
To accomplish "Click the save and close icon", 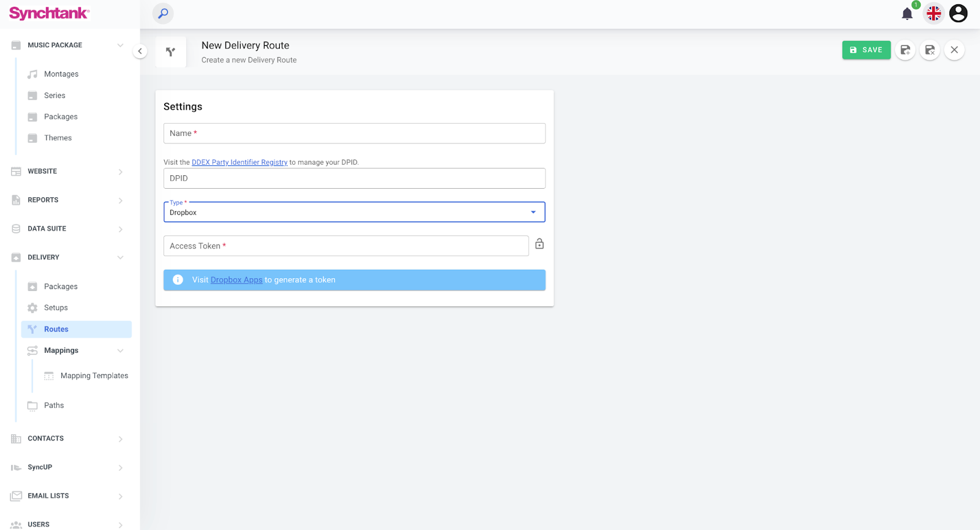I will pyautogui.click(x=930, y=50).
